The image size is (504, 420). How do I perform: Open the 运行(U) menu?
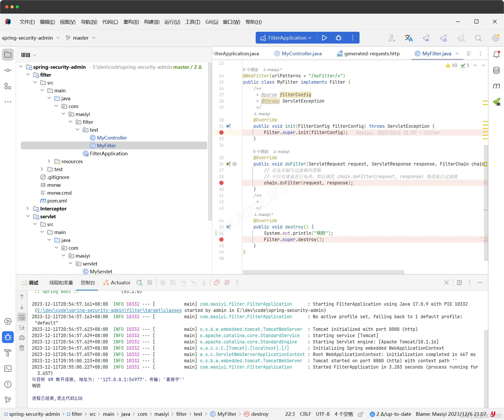[172, 22]
